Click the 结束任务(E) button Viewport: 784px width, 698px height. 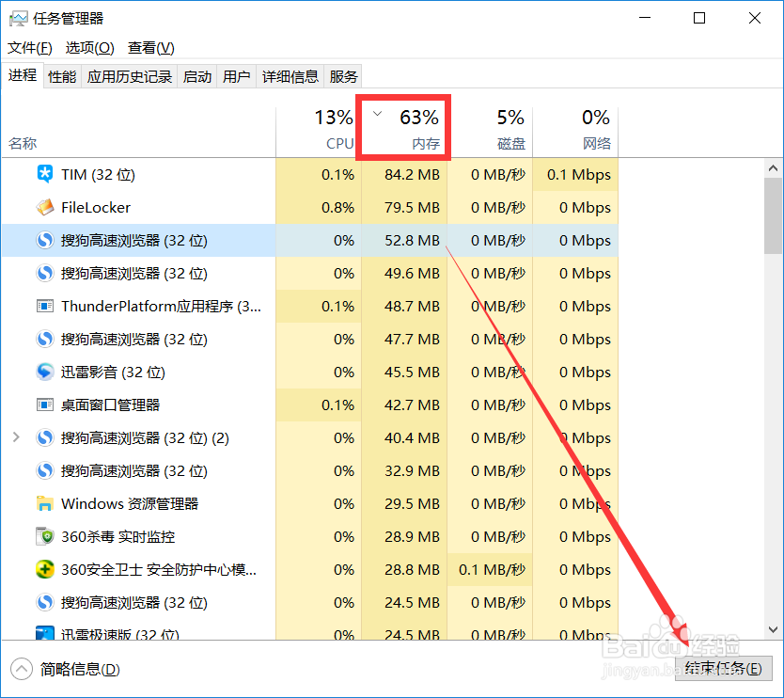click(x=724, y=669)
